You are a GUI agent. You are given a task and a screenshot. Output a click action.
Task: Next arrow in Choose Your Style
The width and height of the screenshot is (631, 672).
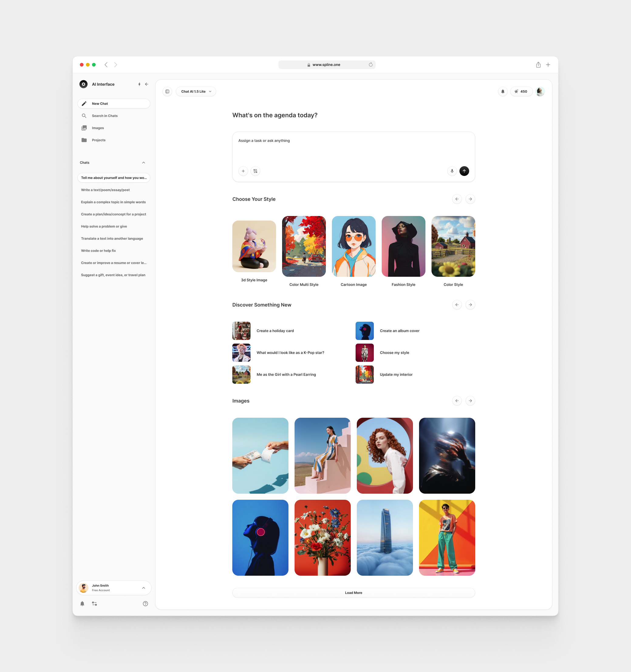coord(470,199)
